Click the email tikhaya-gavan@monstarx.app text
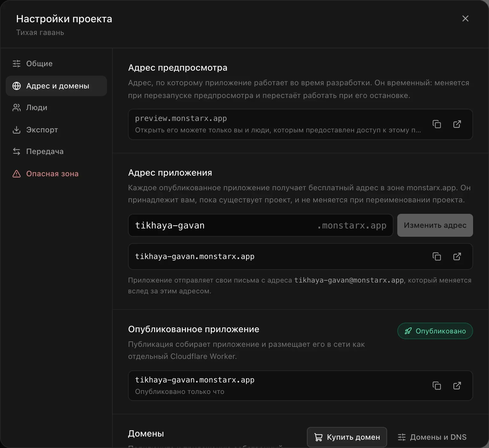This screenshot has width=489, height=448. click(x=349, y=280)
